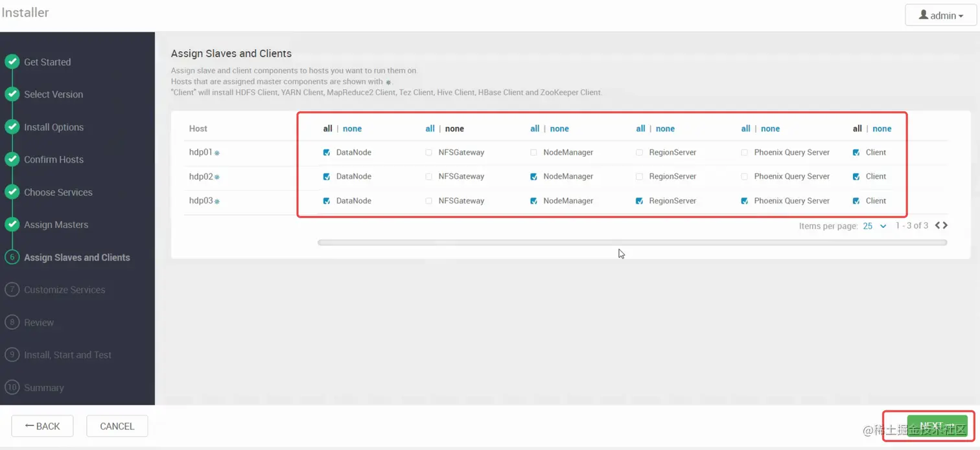This screenshot has width=980, height=450.
Task: Click the green NEXT button
Action: [937, 426]
